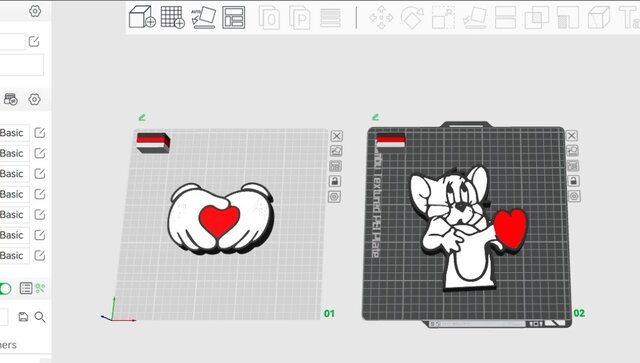This screenshot has width=640, height=363.
Task: Select the Mesh boolean tool
Action: point(536,18)
